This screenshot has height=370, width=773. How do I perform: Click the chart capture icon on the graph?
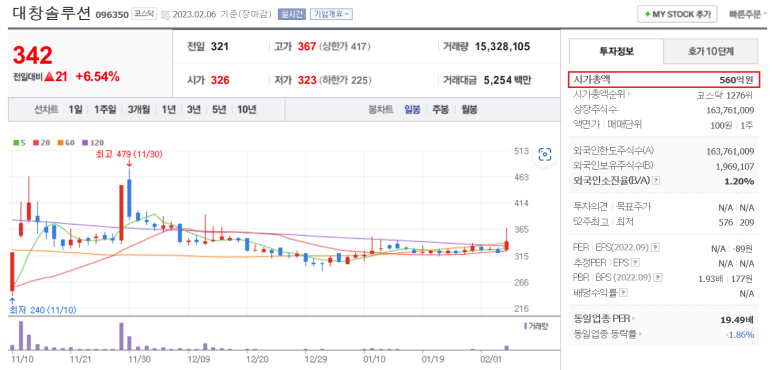[x=544, y=155]
